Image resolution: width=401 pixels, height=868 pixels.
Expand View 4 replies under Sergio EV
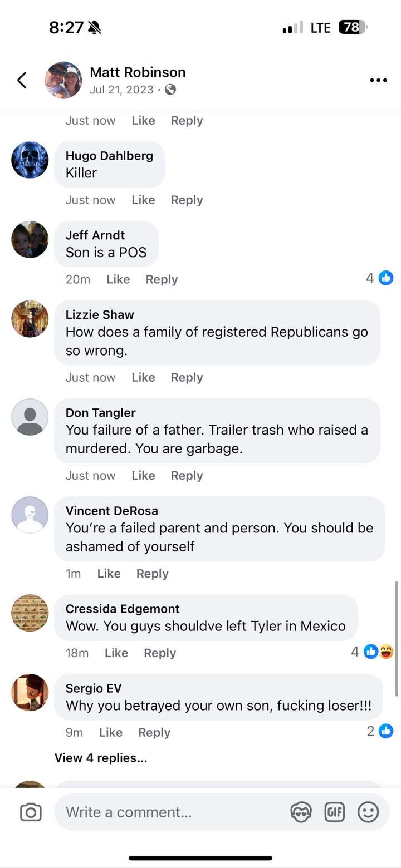(101, 758)
